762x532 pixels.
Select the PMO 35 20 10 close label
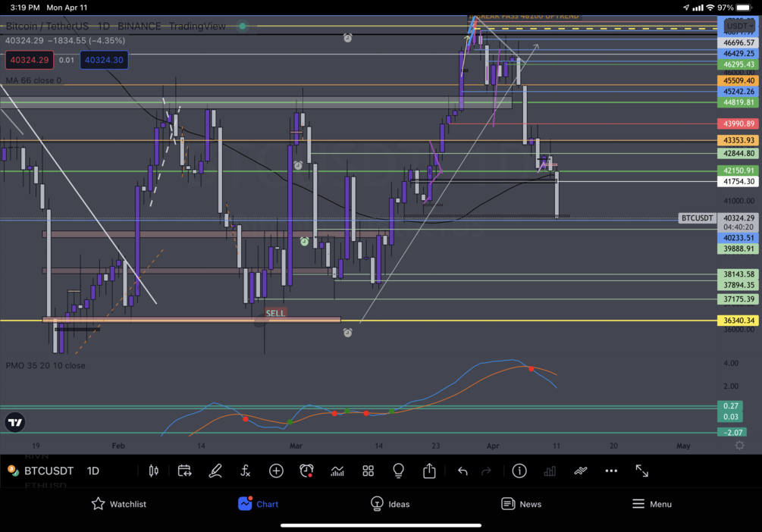(45, 365)
